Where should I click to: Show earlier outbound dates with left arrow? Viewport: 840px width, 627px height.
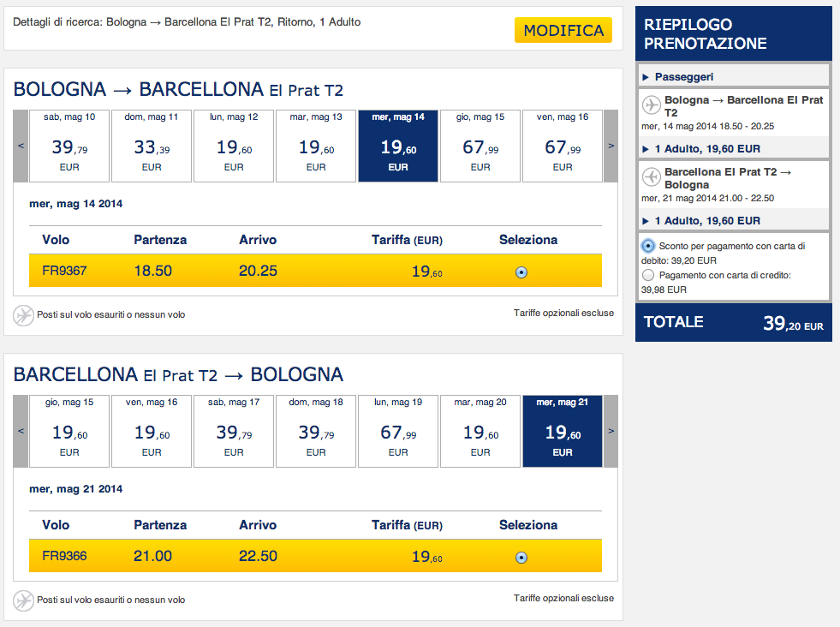coord(21,146)
